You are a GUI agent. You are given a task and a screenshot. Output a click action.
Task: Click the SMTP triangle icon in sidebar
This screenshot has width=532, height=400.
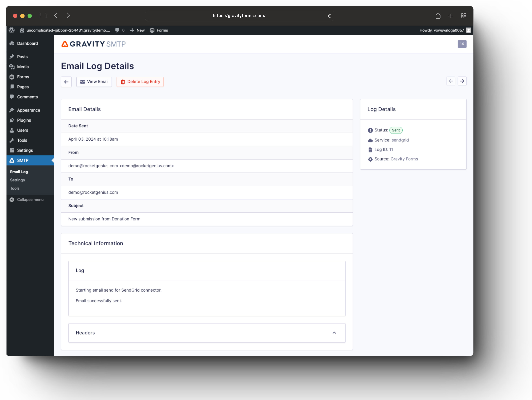pyautogui.click(x=12, y=160)
